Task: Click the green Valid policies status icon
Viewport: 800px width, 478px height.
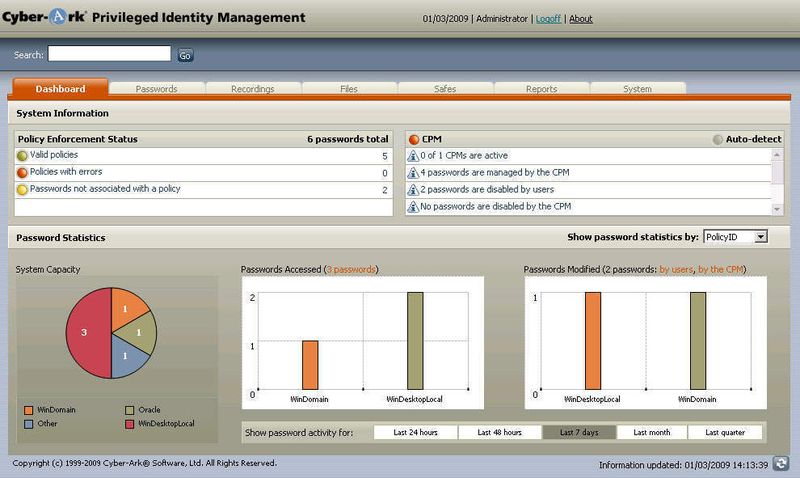Action: [x=22, y=156]
